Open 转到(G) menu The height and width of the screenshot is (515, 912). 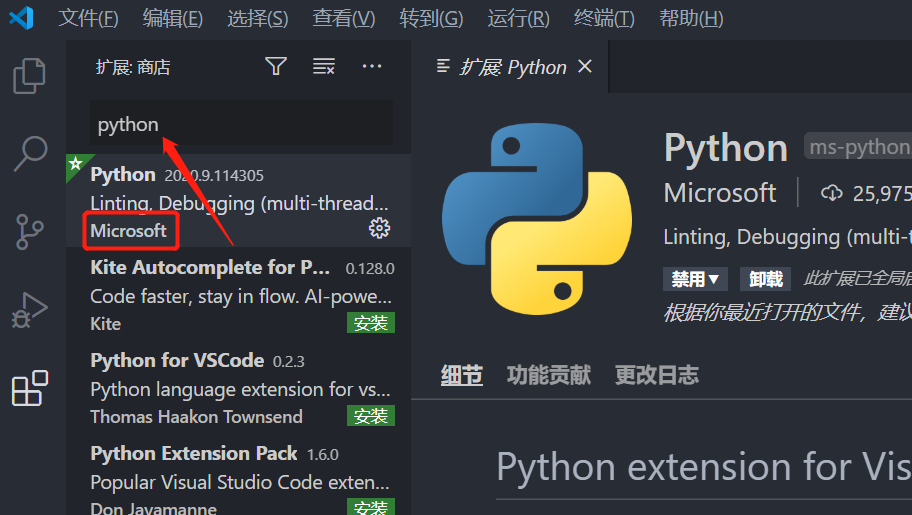(x=431, y=19)
